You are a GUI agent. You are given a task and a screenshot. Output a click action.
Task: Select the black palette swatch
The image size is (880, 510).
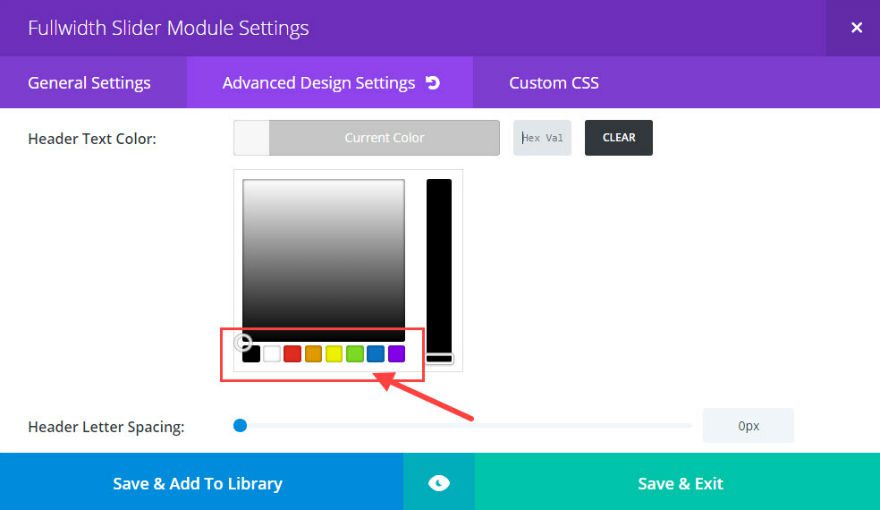[x=251, y=354]
